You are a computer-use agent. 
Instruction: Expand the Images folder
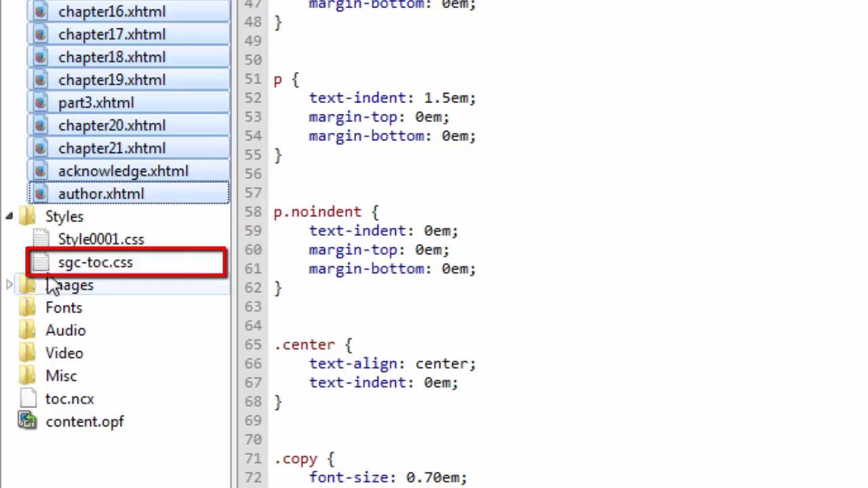pyautogui.click(x=9, y=285)
